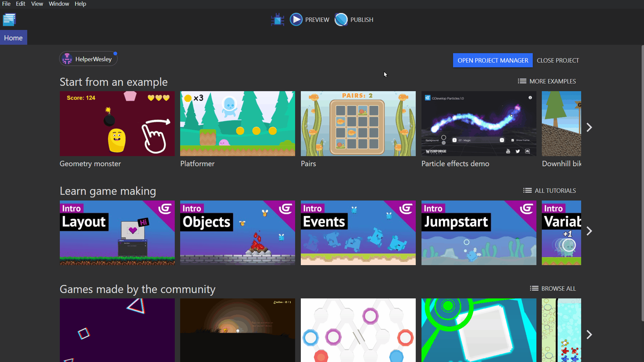644x362 pixels.
Task: Open the File menu
Action: point(6,4)
